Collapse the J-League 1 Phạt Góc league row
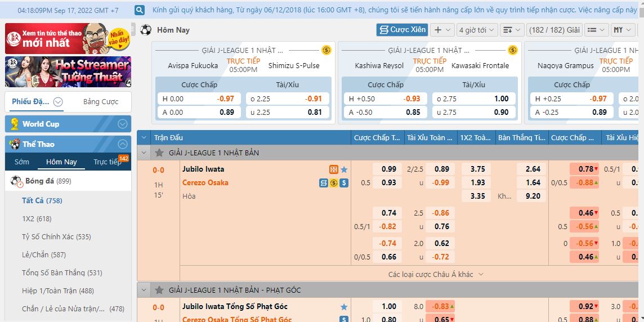The image size is (644, 322). [x=144, y=290]
